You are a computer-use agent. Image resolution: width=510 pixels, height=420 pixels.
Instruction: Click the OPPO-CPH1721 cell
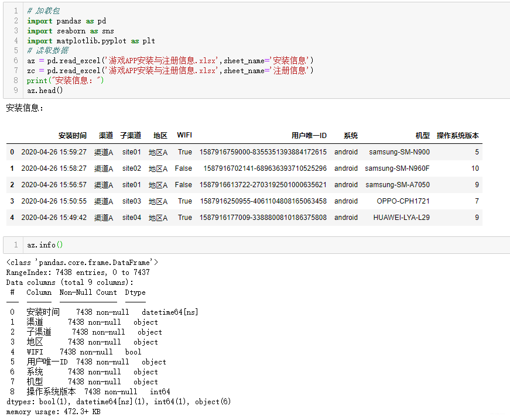[403, 201]
